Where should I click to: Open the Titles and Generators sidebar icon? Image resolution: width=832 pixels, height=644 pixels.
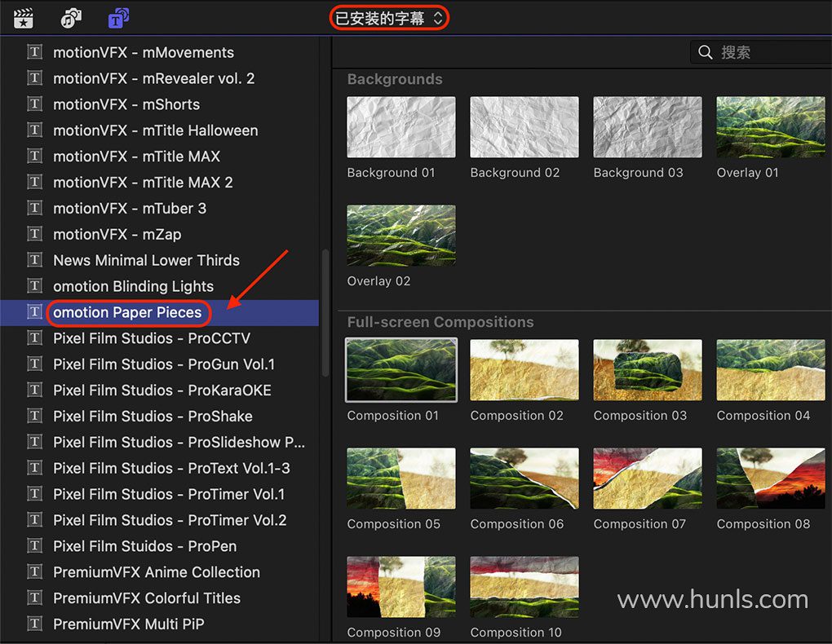pyautogui.click(x=119, y=18)
